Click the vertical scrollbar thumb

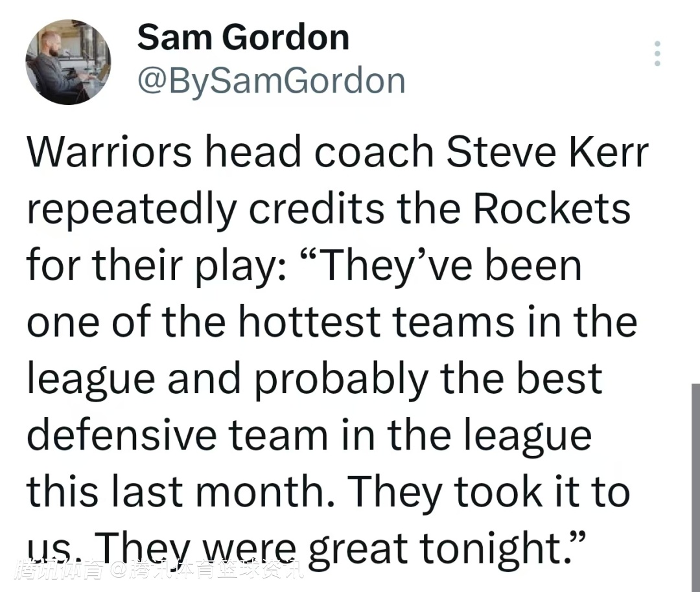695,486
